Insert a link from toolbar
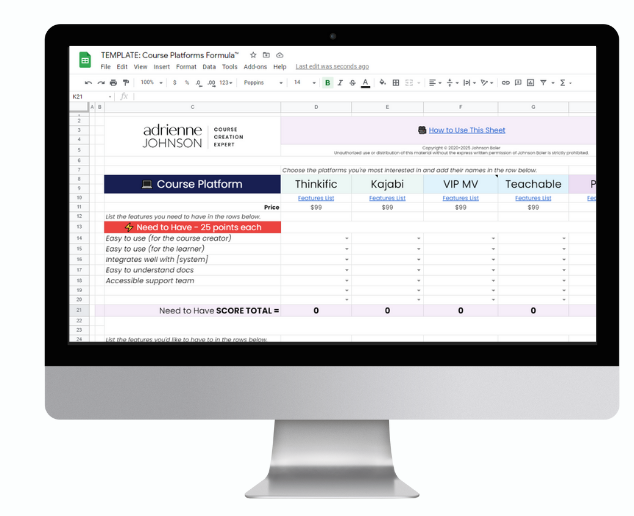The width and height of the screenshot is (634, 516). click(505, 82)
